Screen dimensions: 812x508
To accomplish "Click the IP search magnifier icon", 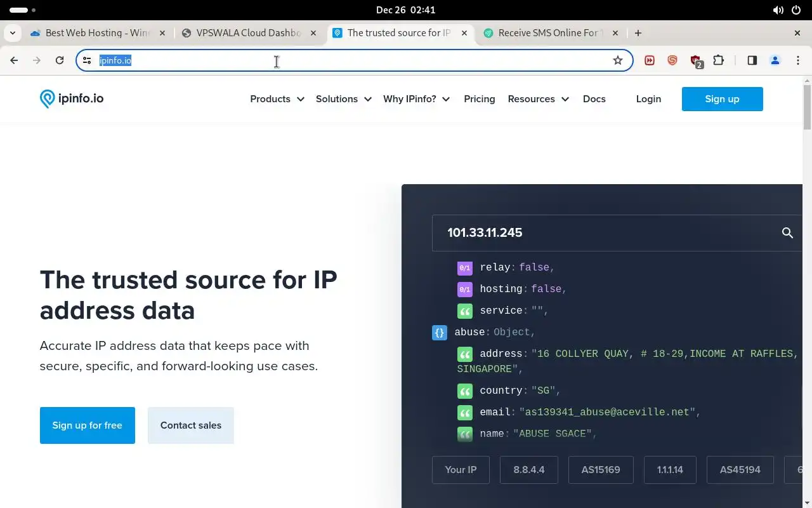I will point(787,233).
